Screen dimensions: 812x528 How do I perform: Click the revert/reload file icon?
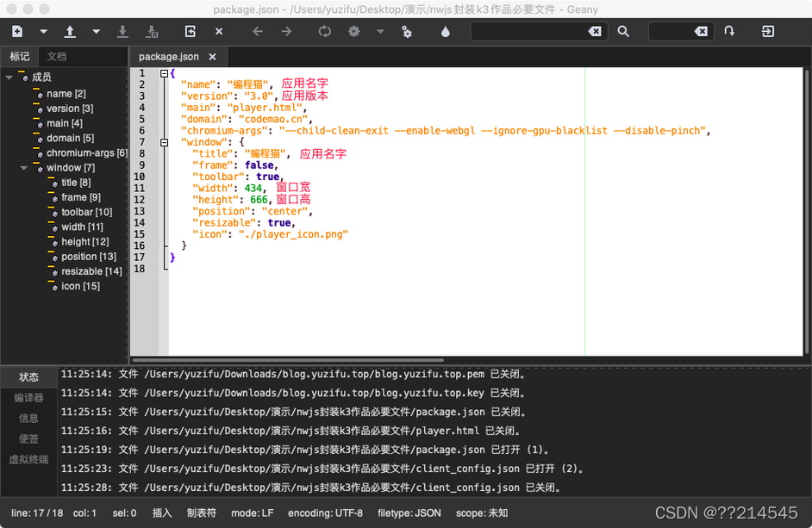(x=190, y=32)
